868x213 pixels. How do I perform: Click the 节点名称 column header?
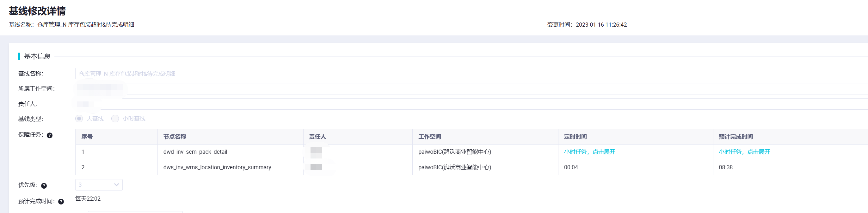175,137
